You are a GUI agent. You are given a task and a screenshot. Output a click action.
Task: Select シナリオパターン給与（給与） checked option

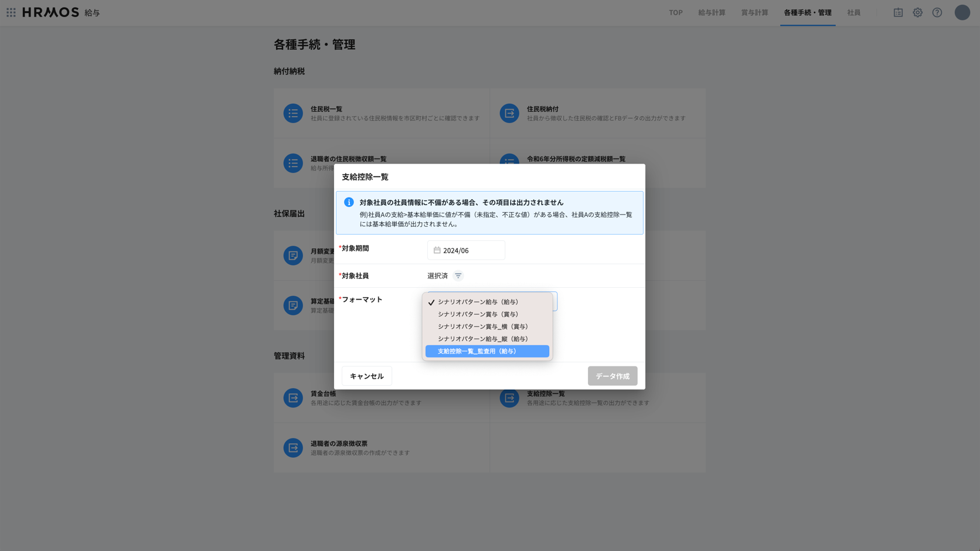click(x=478, y=302)
